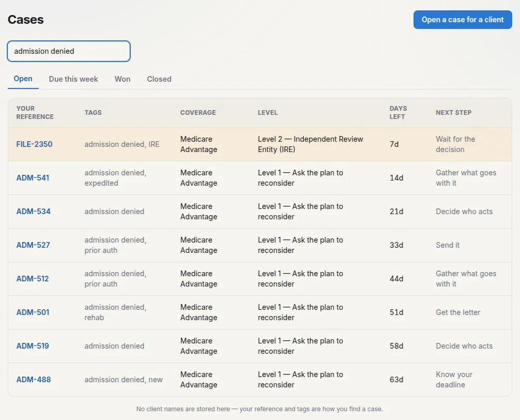Click the '7d' days left value
This screenshot has width=520, height=420.
pos(394,144)
